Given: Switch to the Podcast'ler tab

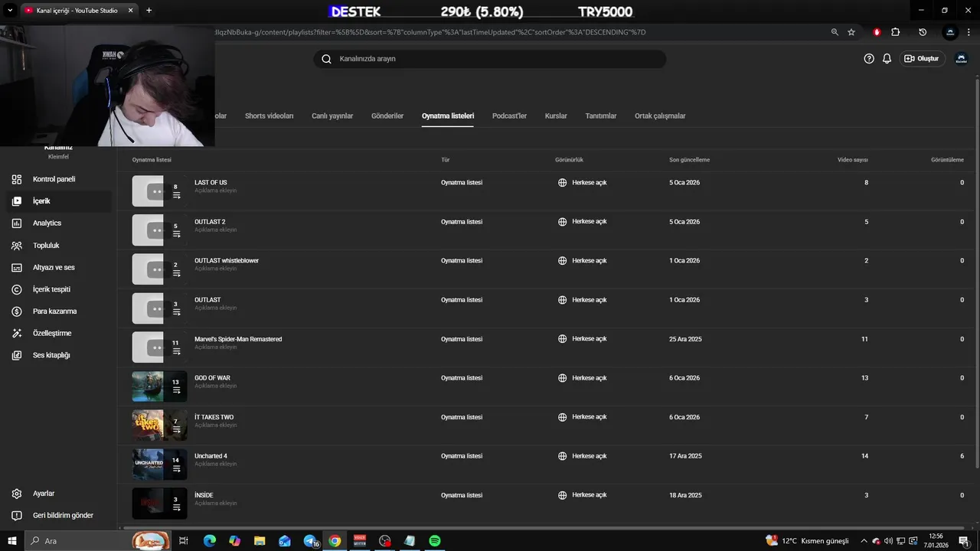Looking at the screenshot, I should [509, 116].
